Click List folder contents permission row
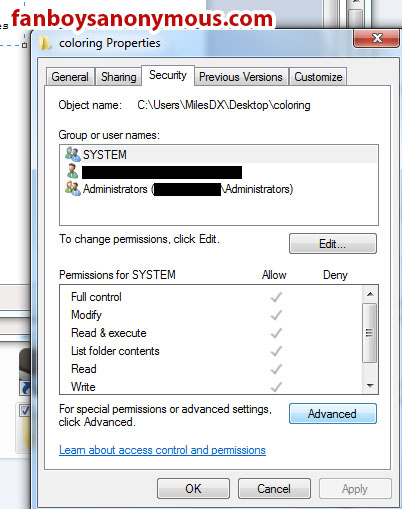Image resolution: width=402 pixels, height=509 pixels. point(211,351)
